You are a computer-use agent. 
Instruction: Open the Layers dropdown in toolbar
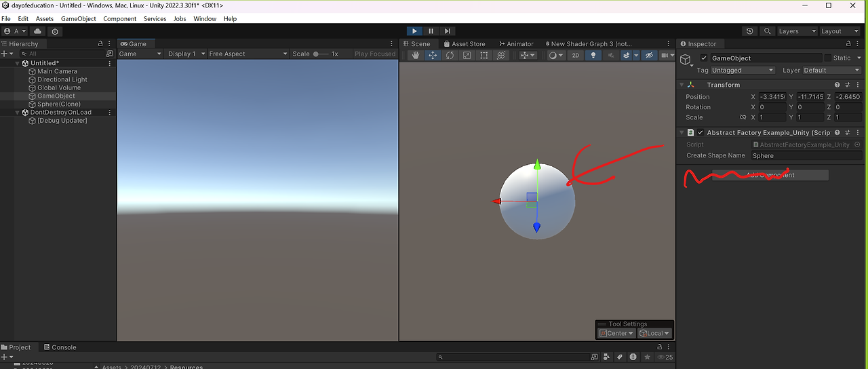(x=796, y=31)
